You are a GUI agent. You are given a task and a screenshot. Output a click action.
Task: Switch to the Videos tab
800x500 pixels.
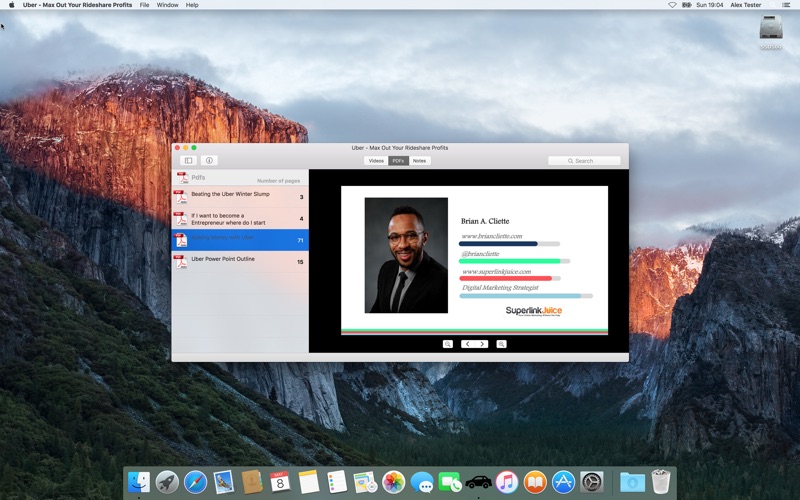coord(376,160)
